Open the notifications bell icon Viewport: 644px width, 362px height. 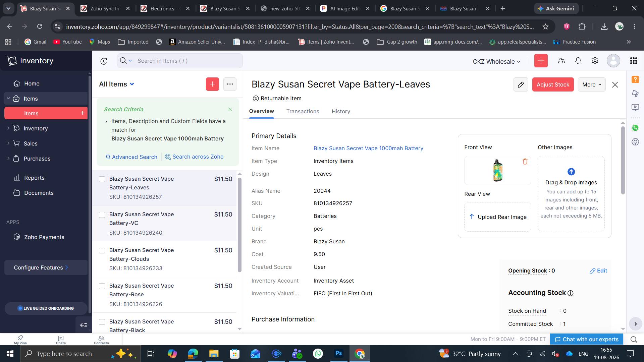coord(578,61)
